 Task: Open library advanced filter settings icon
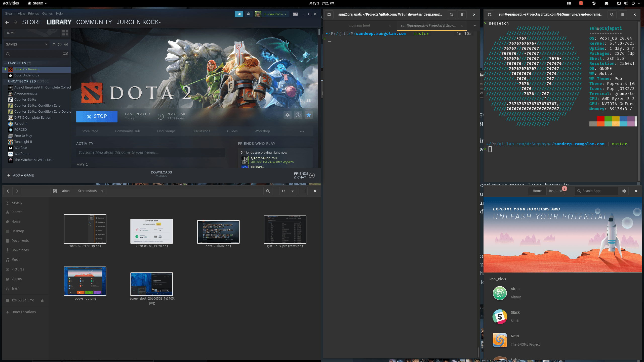click(x=65, y=54)
